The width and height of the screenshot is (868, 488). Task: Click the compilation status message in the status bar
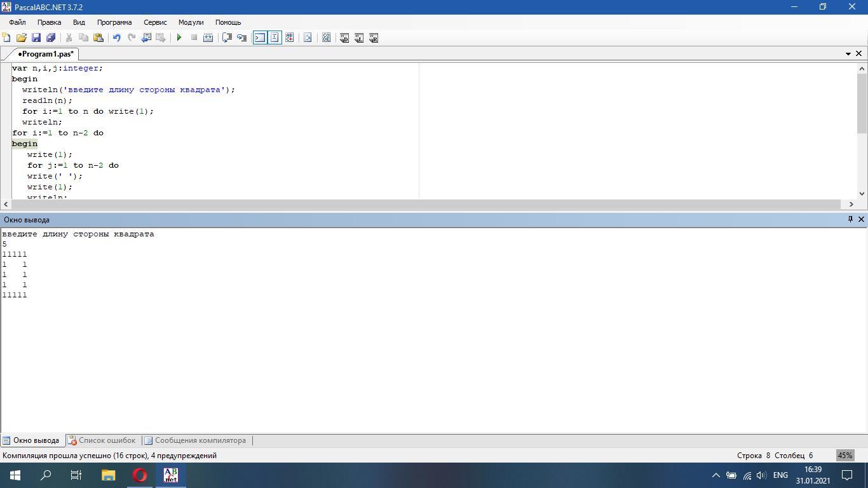coord(109,456)
